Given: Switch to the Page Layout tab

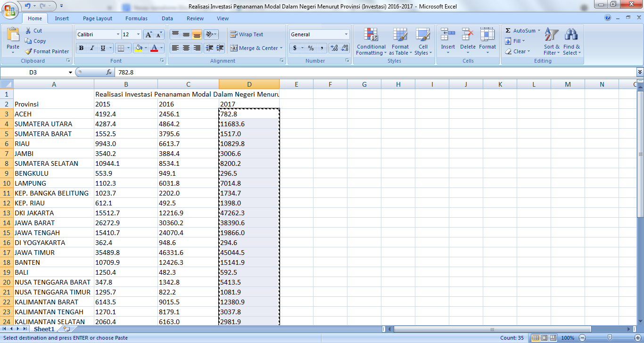Looking at the screenshot, I should coord(98,18).
